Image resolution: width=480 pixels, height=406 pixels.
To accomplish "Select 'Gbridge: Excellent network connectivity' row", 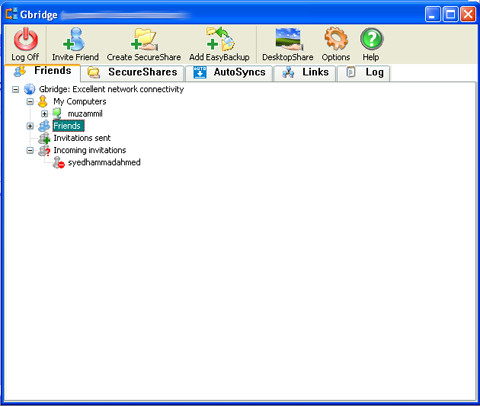I will (111, 89).
